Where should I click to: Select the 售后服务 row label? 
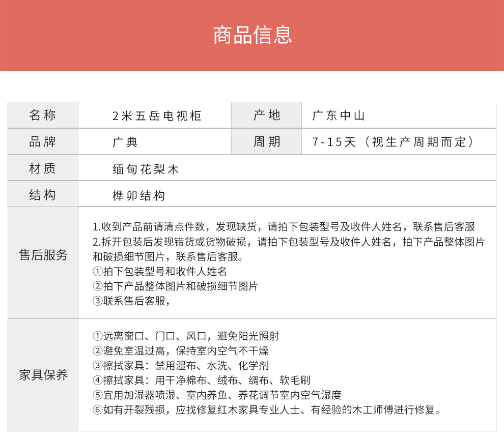pyautogui.click(x=43, y=255)
